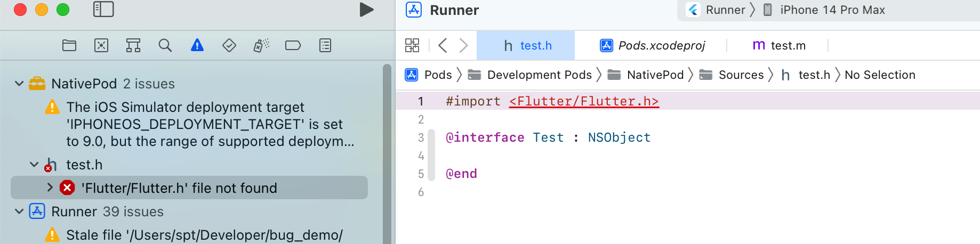The height and width of the screenshot is (244, 980).
Task: Collapse the NativePod issues group
Action: point(19,84)
